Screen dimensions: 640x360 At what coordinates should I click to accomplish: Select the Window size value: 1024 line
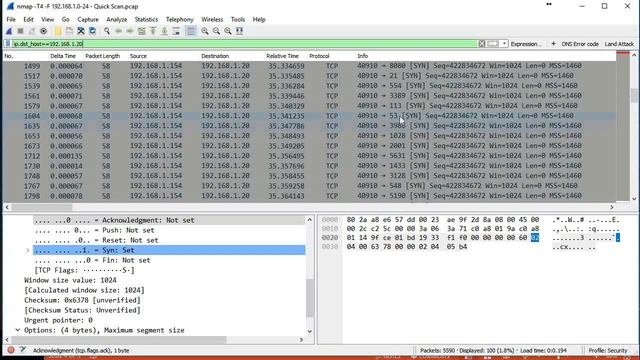[x=70, y=280]
